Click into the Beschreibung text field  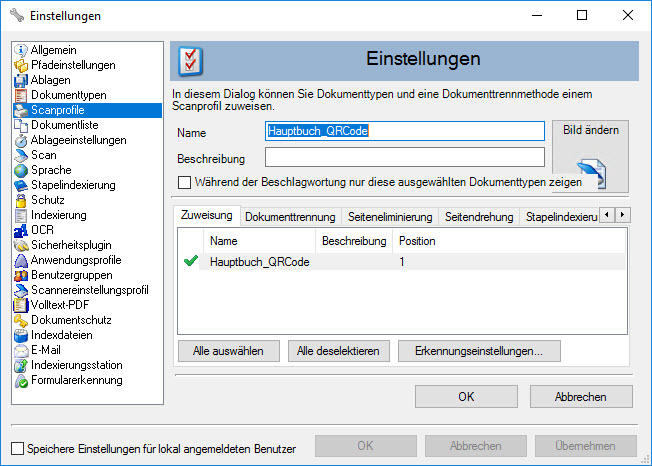pos(404,158)
